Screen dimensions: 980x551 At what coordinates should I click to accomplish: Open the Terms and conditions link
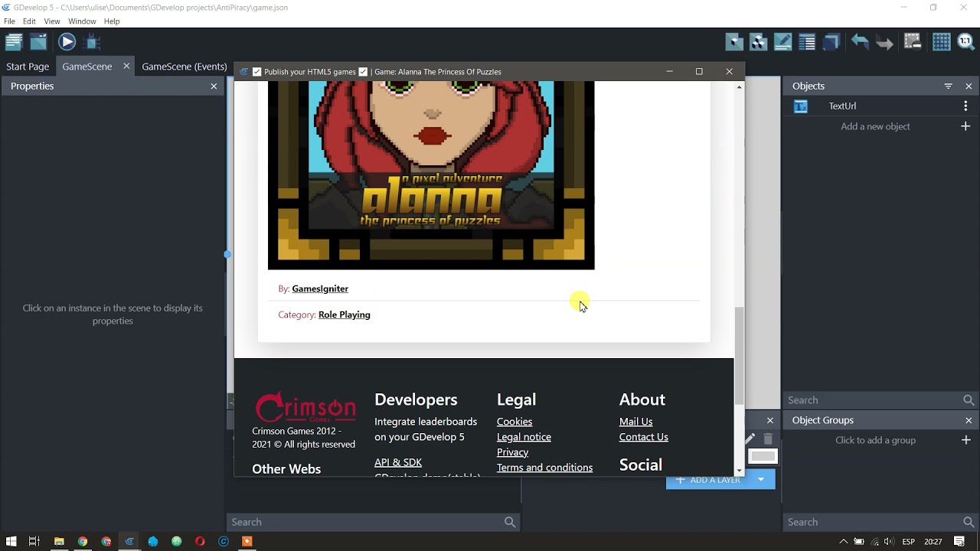(544, 468)
